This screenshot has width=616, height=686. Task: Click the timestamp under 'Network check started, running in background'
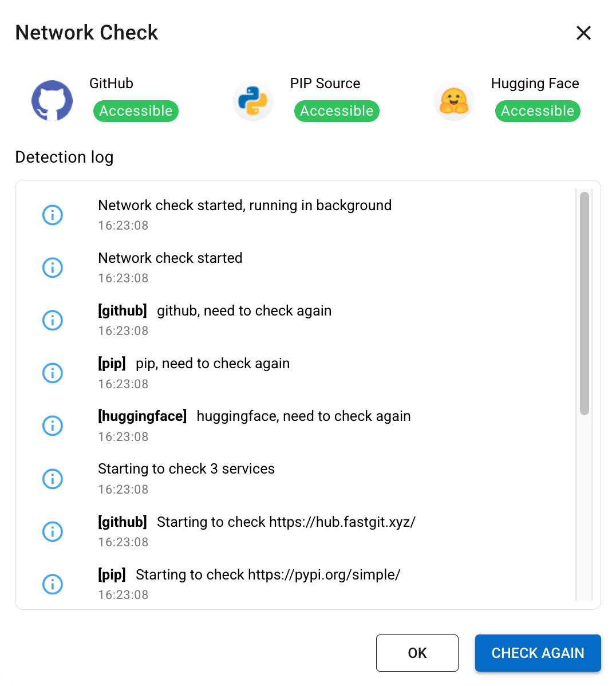coord(123,225)
